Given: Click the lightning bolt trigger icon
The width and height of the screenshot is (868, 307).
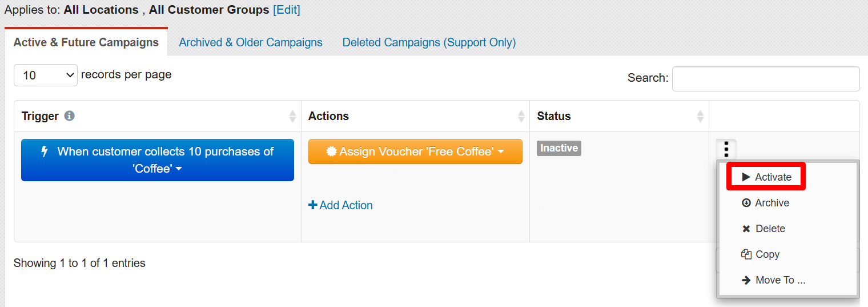Looking at the screenshot, I should 45,151.
